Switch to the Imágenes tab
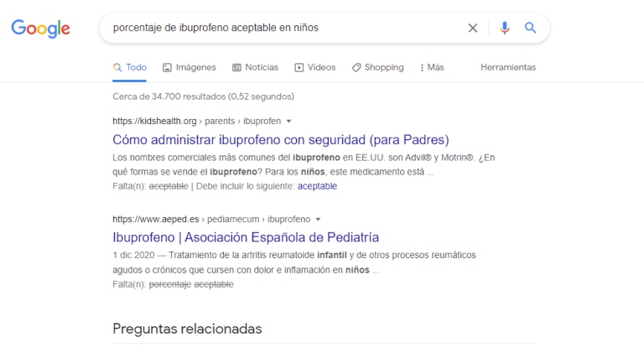Viewport: 644px width, 353px height. coord(190,67)
